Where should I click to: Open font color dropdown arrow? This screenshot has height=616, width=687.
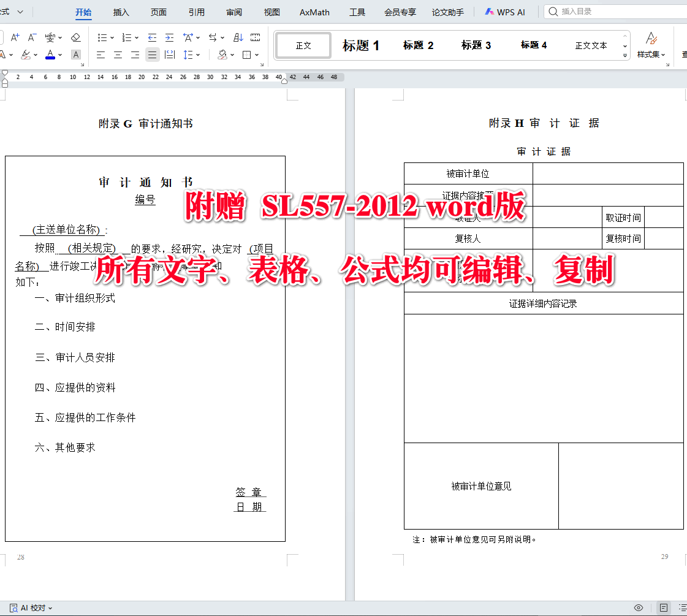pyautogui.click(x=60, y=55)
